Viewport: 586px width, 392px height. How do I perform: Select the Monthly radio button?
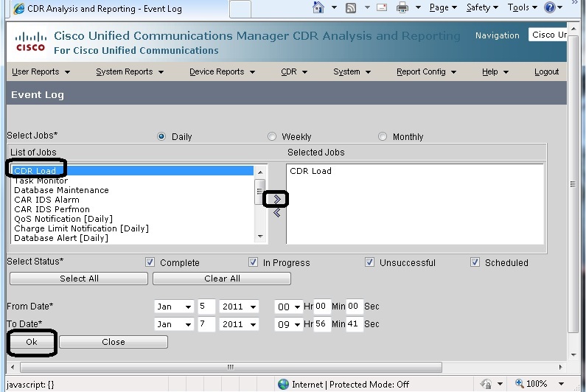pos(383,136)
